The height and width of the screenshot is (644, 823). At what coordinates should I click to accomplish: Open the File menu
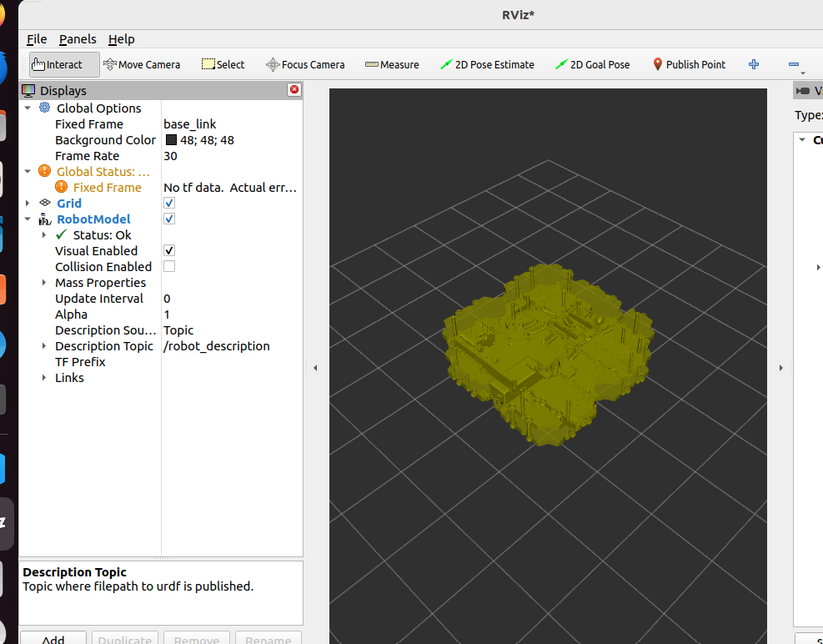(37, 39)
